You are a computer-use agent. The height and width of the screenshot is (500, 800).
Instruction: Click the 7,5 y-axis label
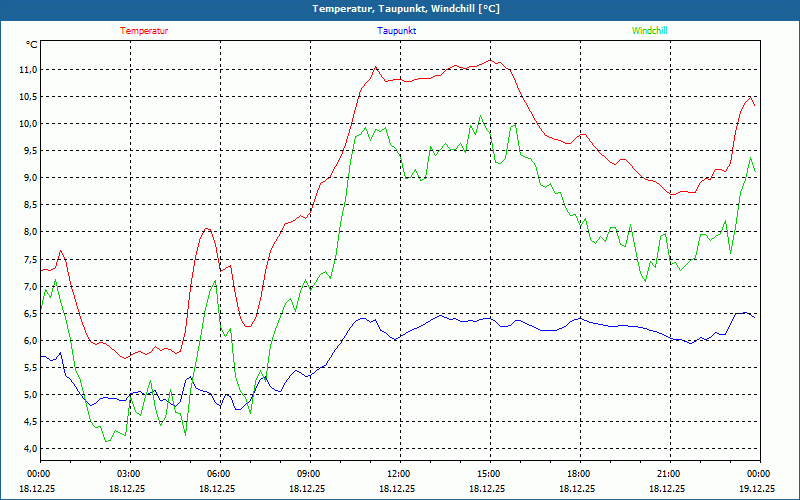coord(30,259)
